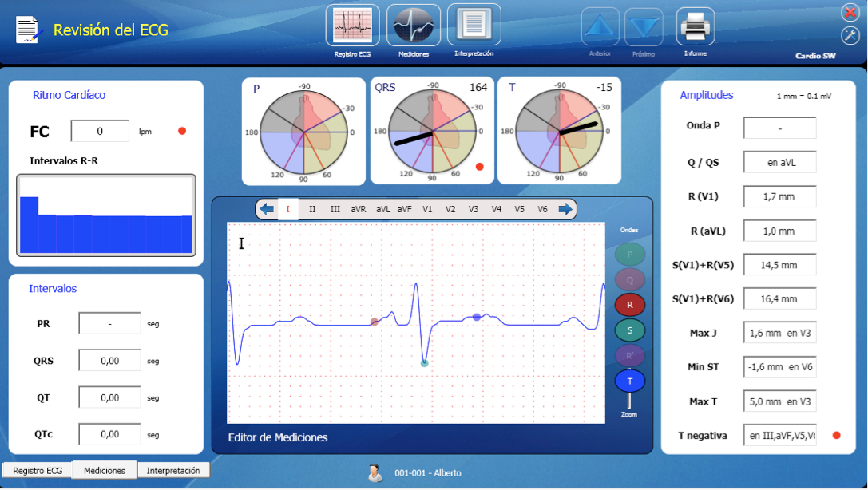Toggle the S wave marker button

pyautogui.click(x=629, y=330)
